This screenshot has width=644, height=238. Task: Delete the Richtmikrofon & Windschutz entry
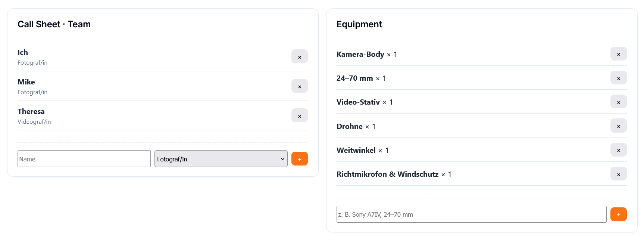618,174
